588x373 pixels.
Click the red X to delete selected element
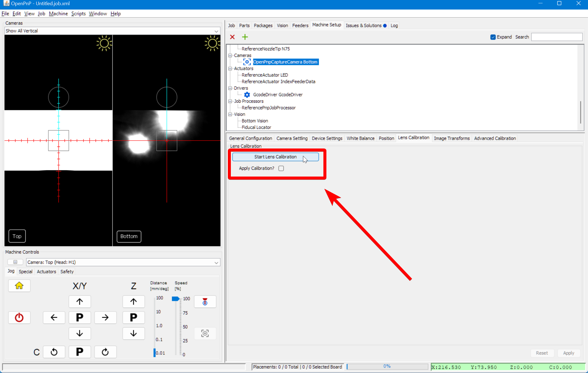[x=232, y=37]
